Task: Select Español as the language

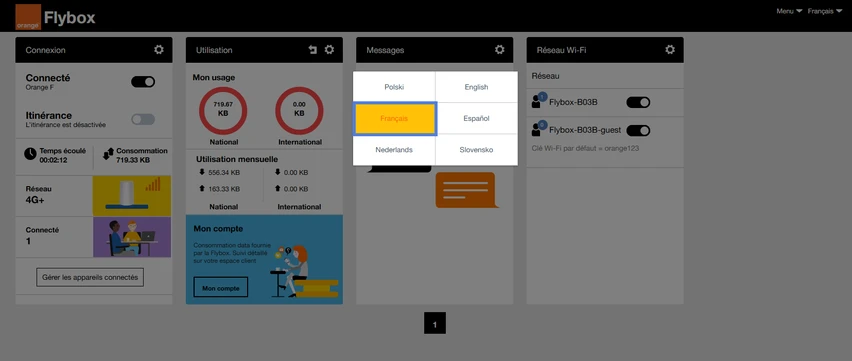Action: (x=477, y=118)
